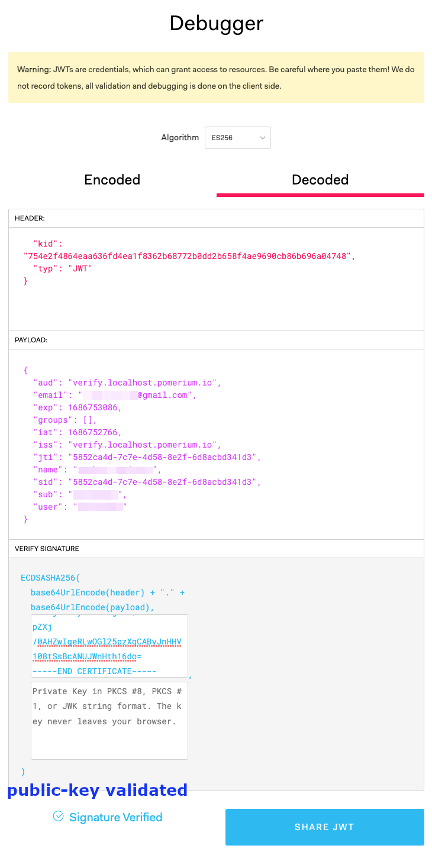This screenshot has height=868, width=432.
Task: Open the Algorithm dropdown showing ES256
Action: (237, 137)
